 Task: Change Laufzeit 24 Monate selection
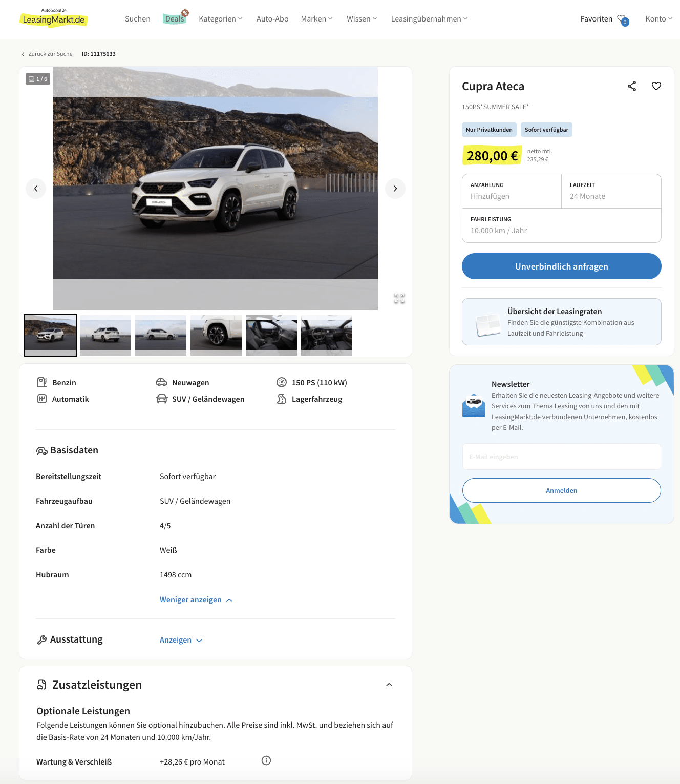(x=611, y=191)
